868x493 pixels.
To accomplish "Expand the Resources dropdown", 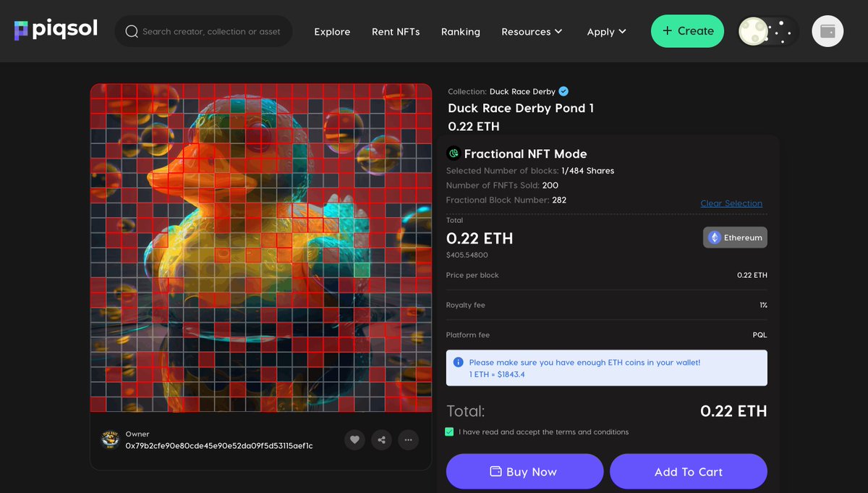I will coord(532,32).
